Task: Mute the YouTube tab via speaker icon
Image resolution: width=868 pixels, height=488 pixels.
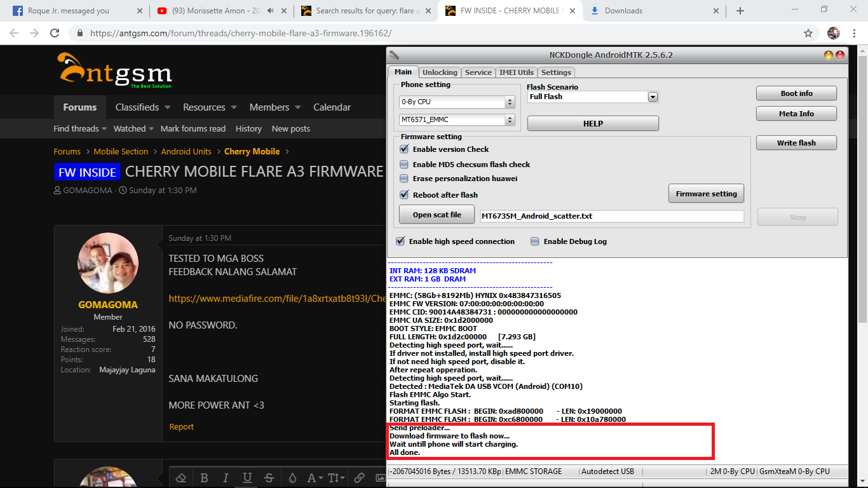Action: point(270,11)
